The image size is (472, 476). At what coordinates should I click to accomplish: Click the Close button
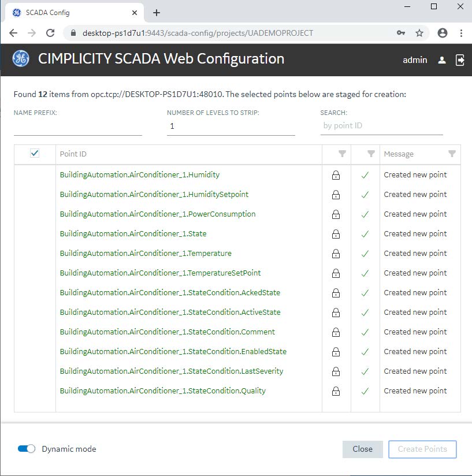tap(362, 449)
